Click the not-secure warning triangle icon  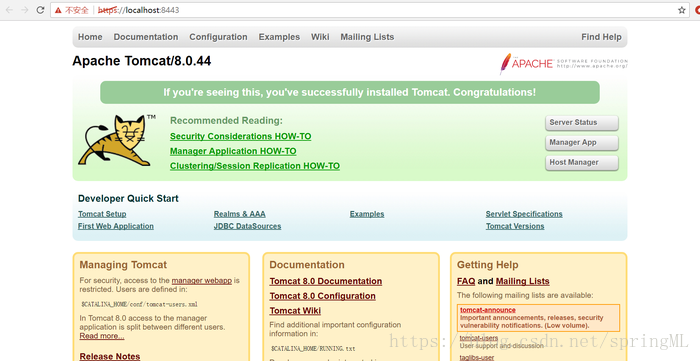click(x=58, y=10)
